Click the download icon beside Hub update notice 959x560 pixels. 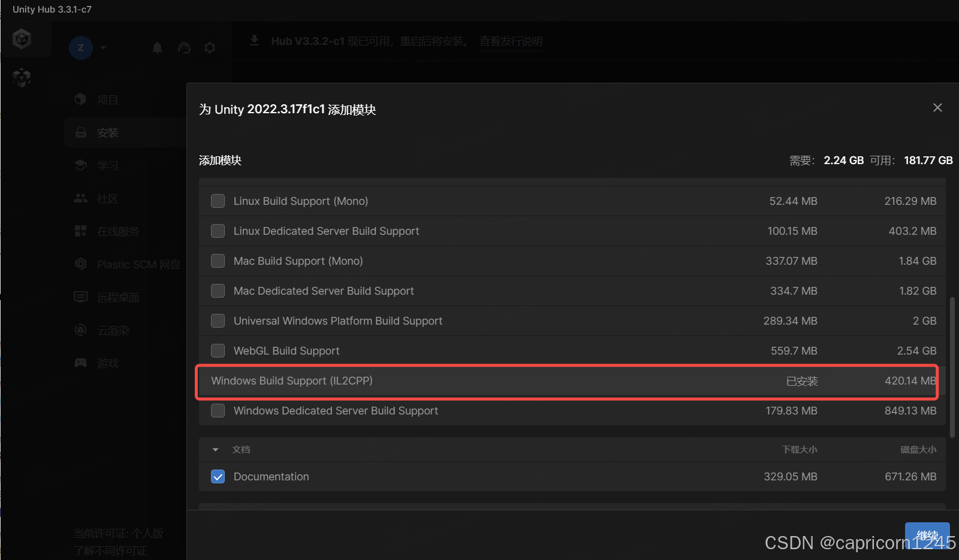(x=255, y=41)
